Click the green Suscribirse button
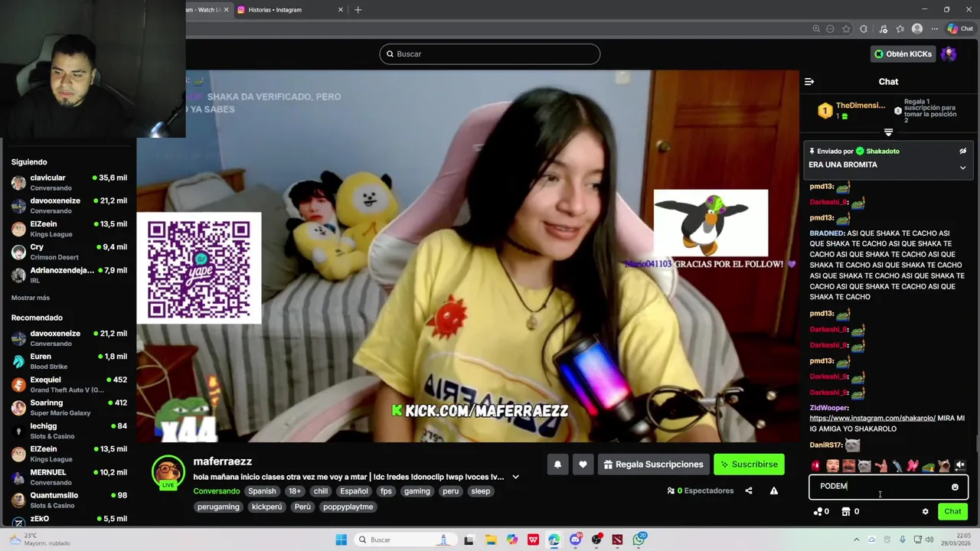This screenshot has height=551, width=980. [749, 465]
